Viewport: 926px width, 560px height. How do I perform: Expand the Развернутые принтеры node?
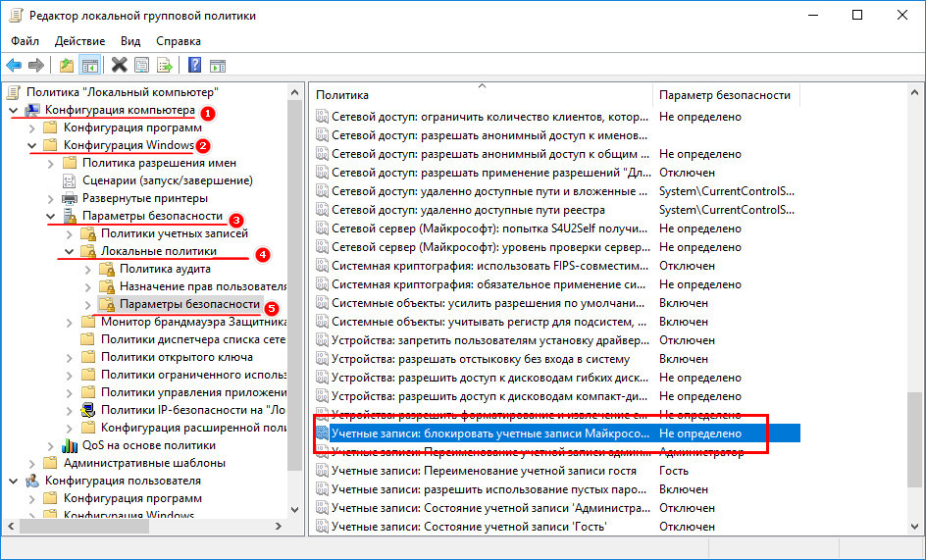click(x=51, y=199)
